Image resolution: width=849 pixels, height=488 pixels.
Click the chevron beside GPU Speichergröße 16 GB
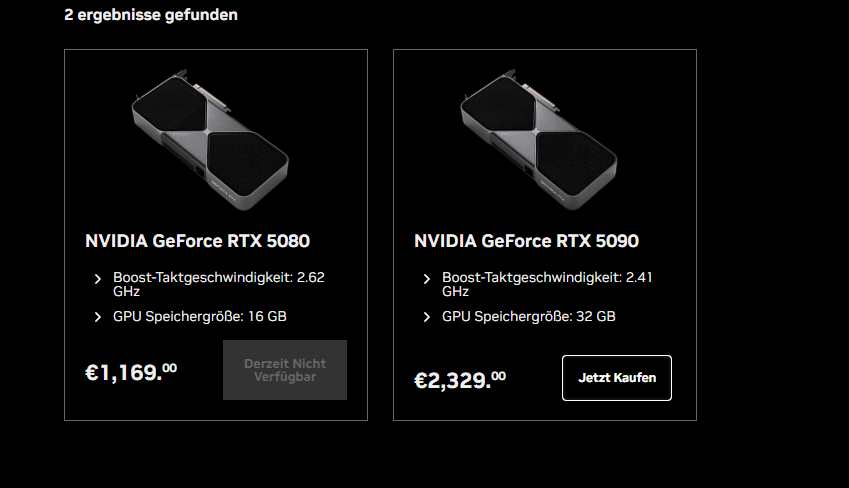[x=97, y=317]
